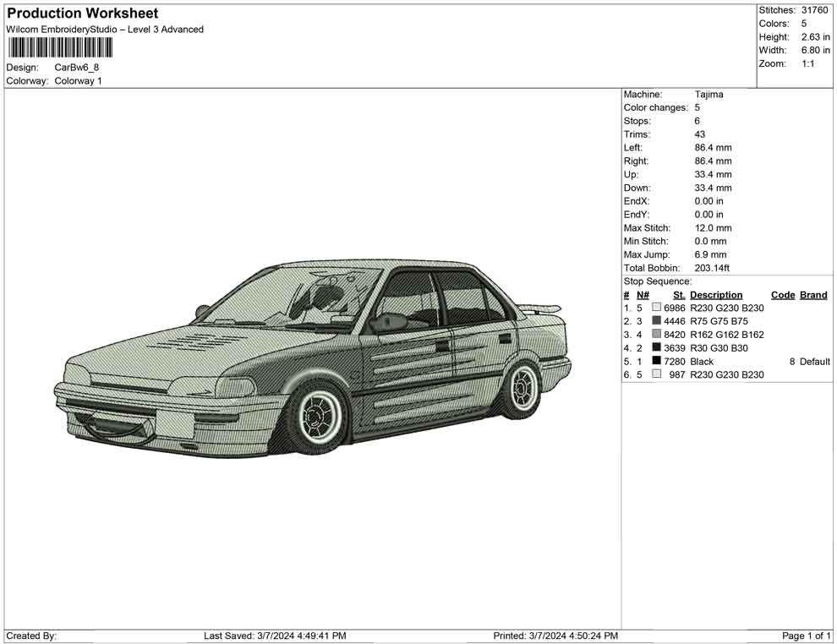The height and width of the screenshot is (644, 837).
Task: Click the R162 G162 B162 swatch in row 3
Action: (656, 334)
